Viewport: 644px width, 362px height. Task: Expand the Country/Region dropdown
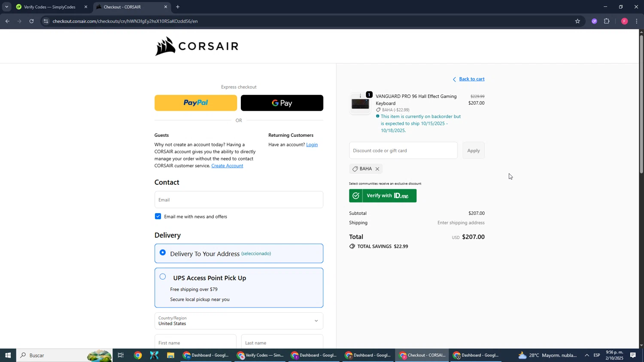239,321
